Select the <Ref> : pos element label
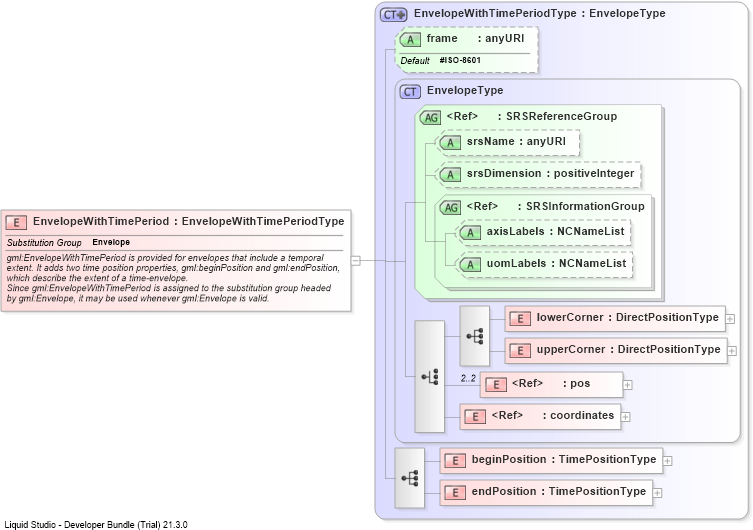Viewport: 753px width, 530px height. coord(551,384)
